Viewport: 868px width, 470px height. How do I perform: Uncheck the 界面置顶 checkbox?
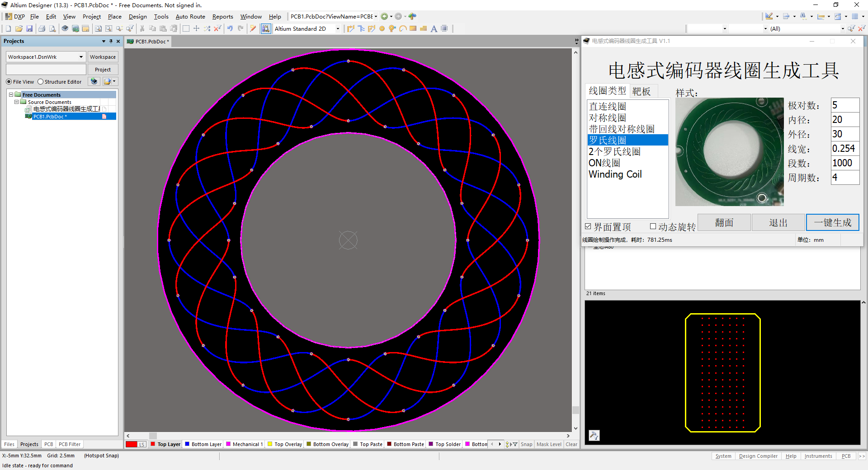588,226
